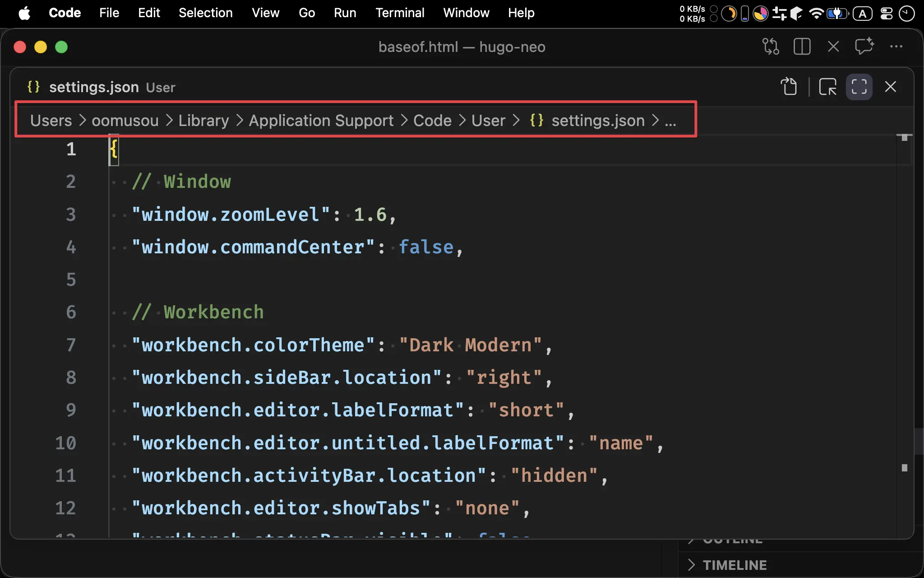
Task: Open the Help menu
Action: pyautogui.click(x=521, y=13)
